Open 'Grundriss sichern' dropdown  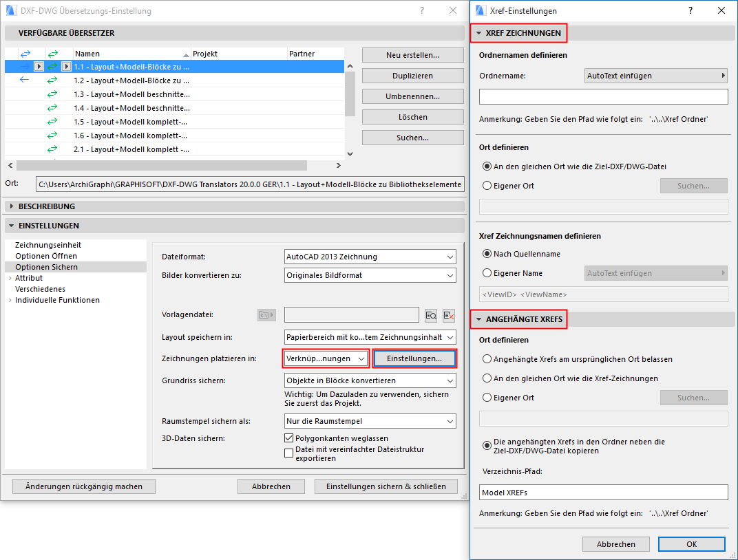[370, 380]
